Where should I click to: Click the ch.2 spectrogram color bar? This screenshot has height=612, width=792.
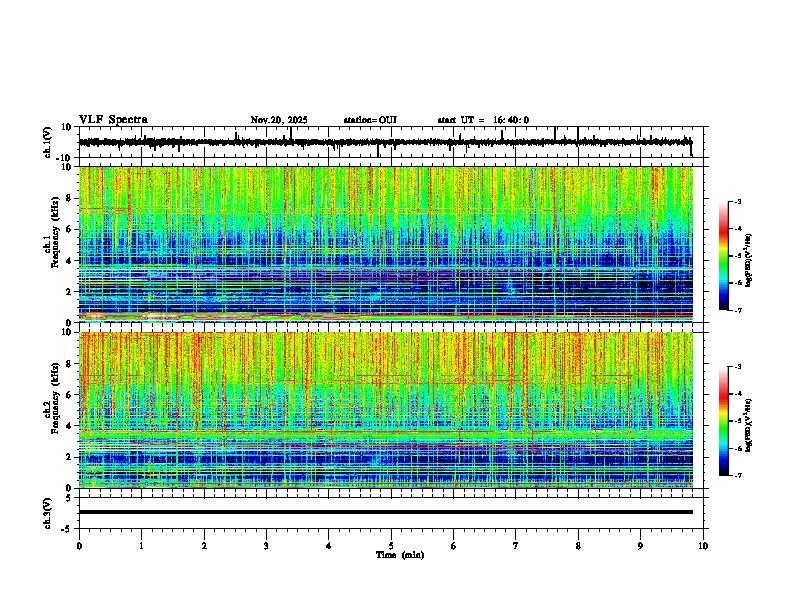coord(723,421)
